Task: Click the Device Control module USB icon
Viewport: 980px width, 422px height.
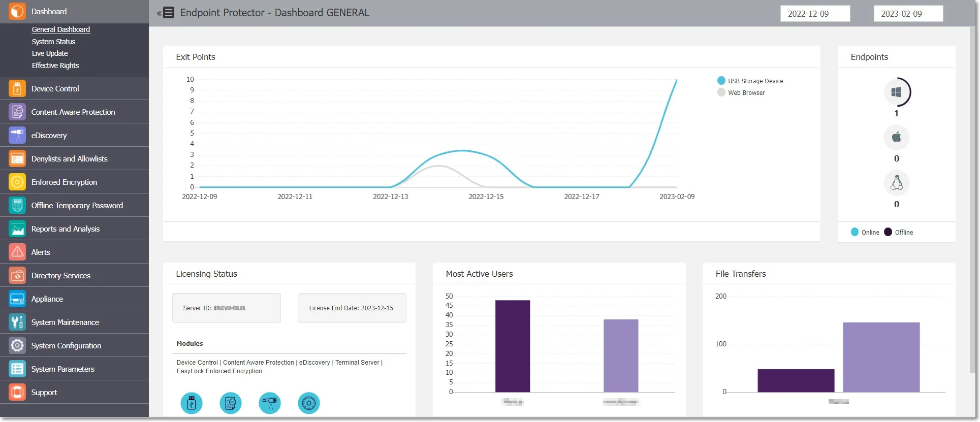Action: (192, 403)
